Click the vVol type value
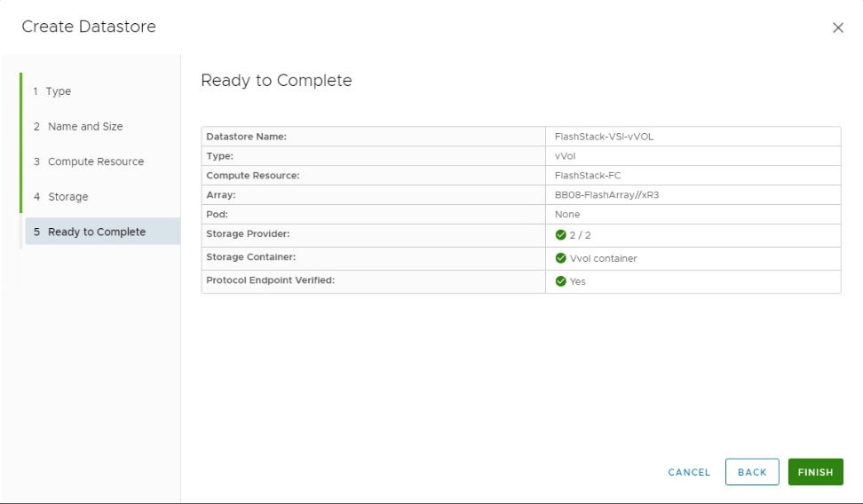This screenshot has width=863, height=504. (x=565, y=156)
